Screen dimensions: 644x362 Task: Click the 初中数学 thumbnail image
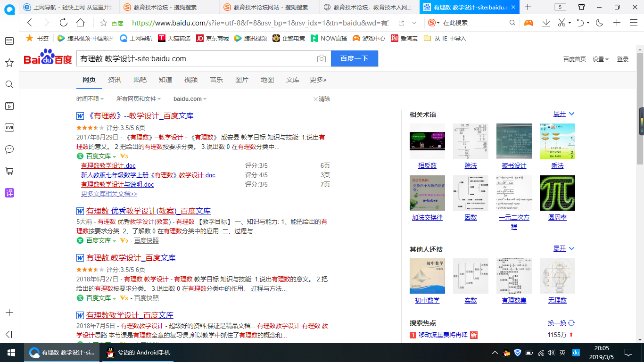(x=427, y=276)
